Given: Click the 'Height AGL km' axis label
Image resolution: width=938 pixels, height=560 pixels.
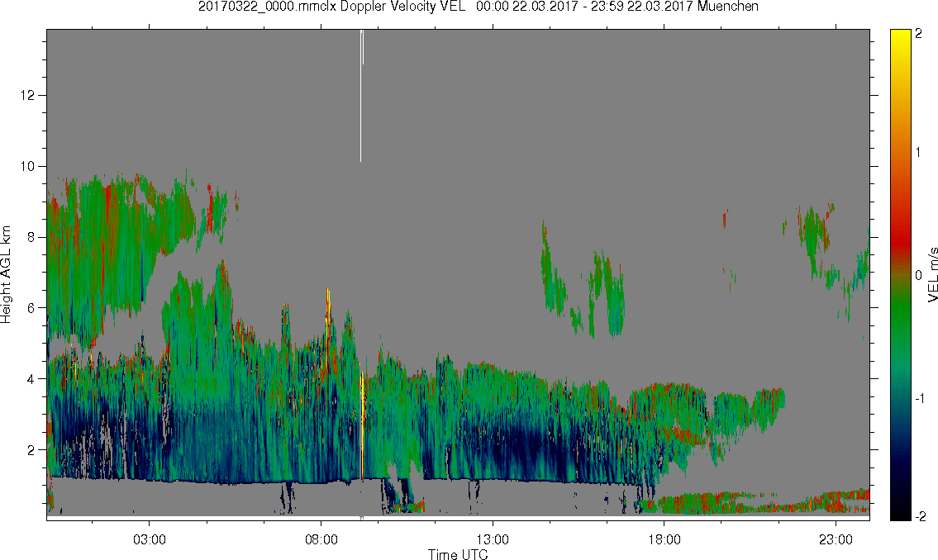Looking at the screenshot, I should pos(6,274).
